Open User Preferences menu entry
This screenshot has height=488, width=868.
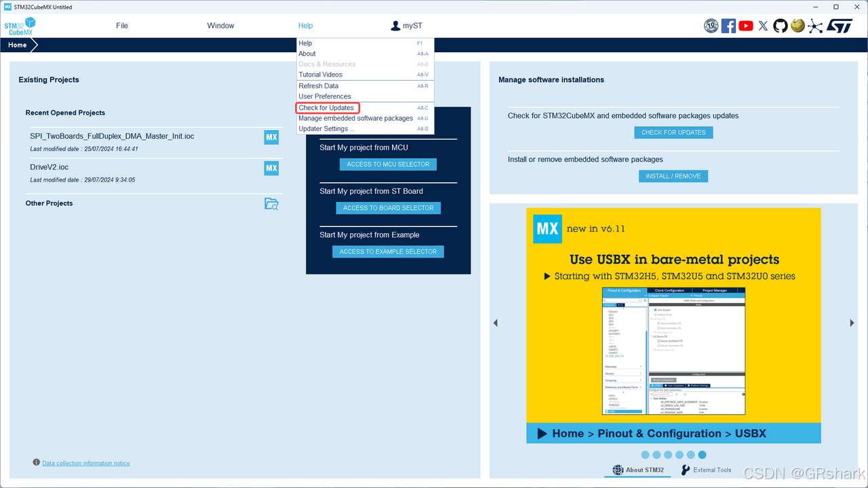365,96
